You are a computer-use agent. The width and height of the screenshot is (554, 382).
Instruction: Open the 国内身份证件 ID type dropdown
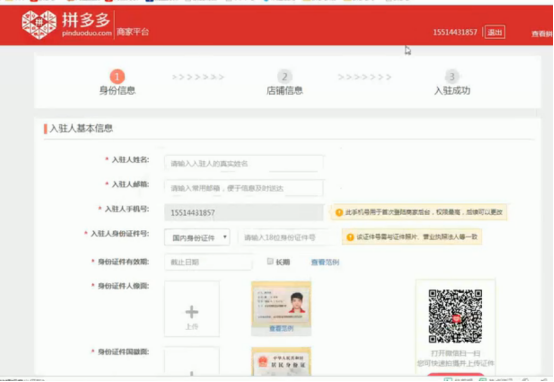coord(197,237)
